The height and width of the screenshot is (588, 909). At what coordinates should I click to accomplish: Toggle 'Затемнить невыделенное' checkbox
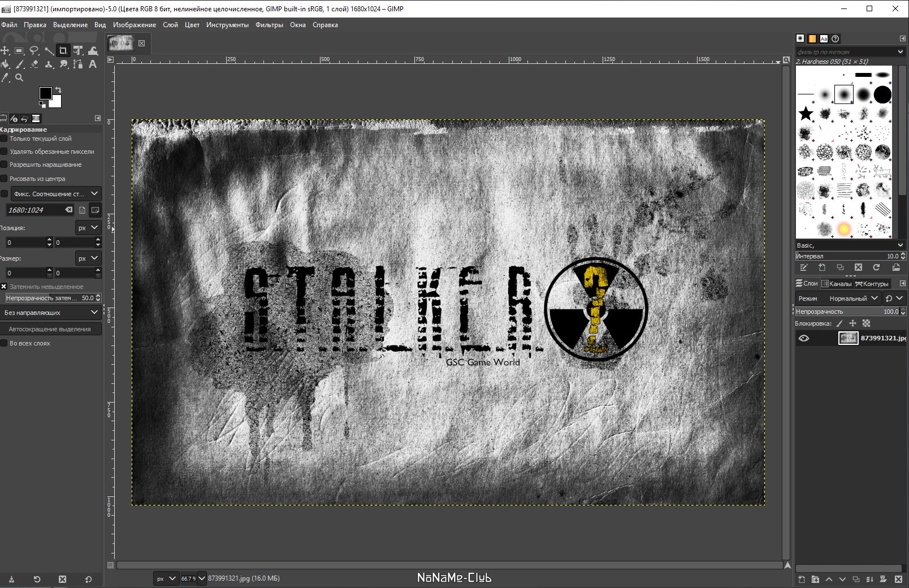(x=4, y=287)
